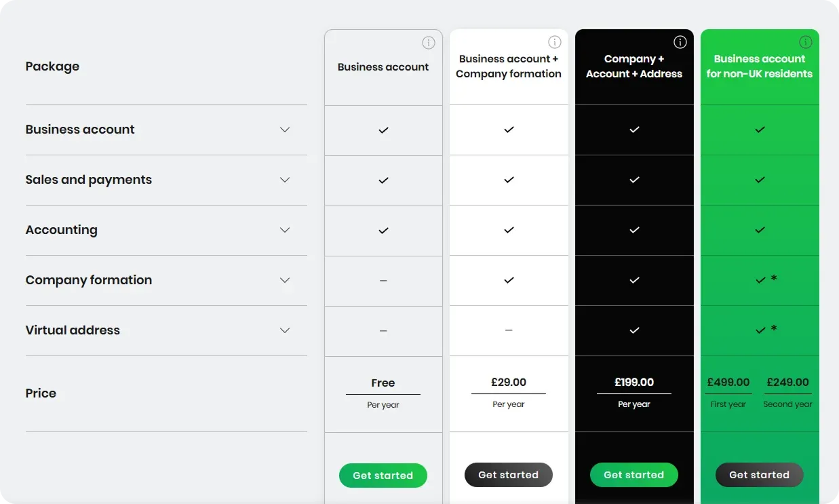
Task: Select Business account for non-UK residents header
Action: tap(760, 66)
